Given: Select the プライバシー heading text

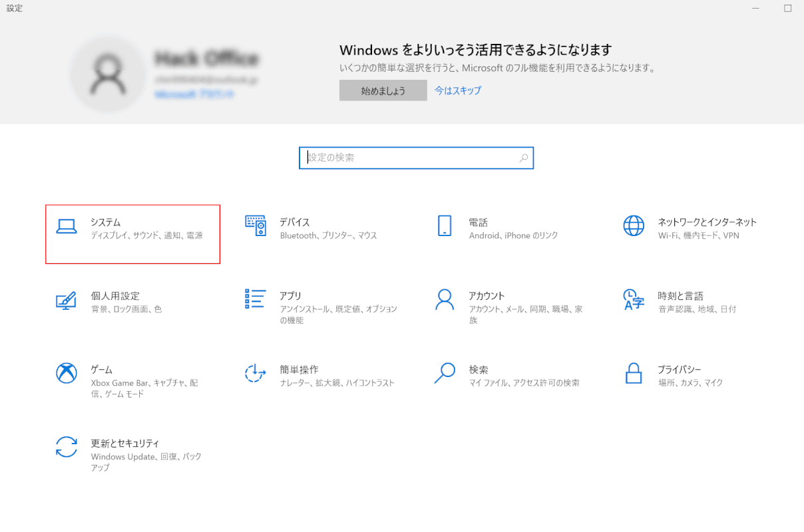Looking at the screenshot, I should (x=680, y=370).
